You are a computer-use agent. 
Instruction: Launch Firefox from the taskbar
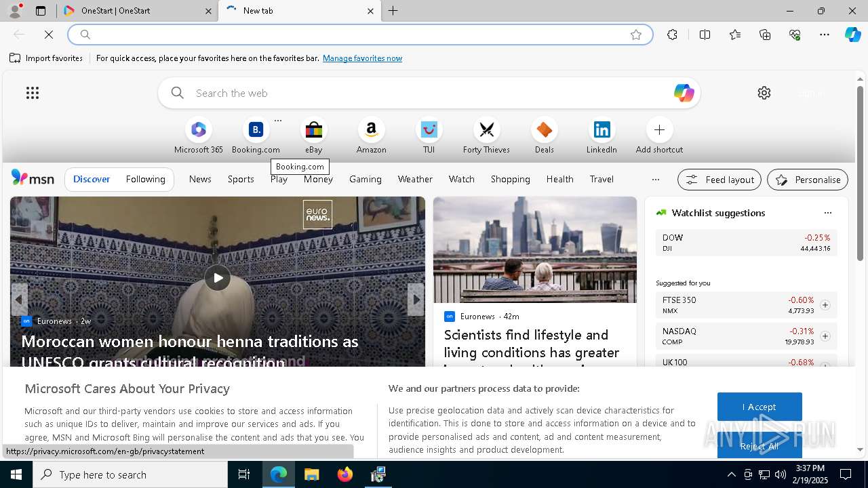pyautogui.click(x=345, y=474)
